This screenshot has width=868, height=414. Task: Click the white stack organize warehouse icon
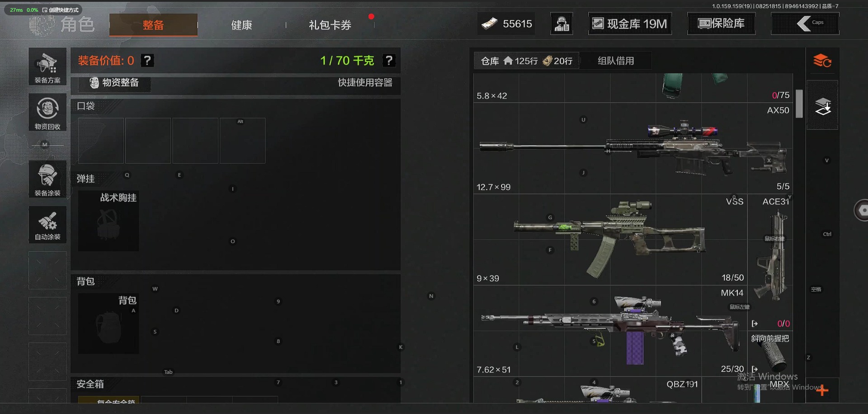pos(823,106)
